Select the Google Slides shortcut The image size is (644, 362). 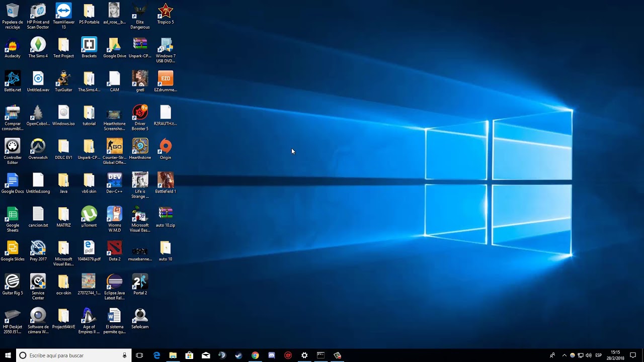(13, 250)
